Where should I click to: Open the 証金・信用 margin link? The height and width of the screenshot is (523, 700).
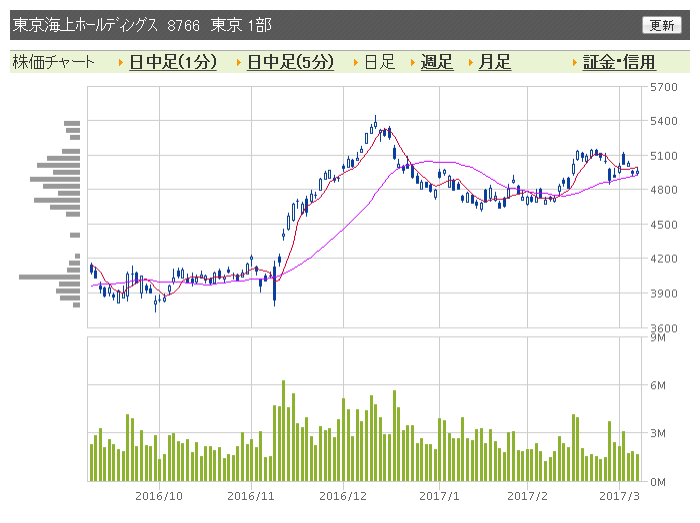(x=619, y=62)
